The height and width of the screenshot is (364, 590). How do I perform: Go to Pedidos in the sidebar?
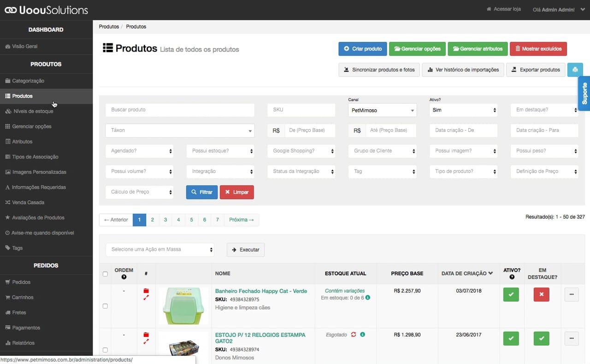pyautogui.click(x=46, y=282)
